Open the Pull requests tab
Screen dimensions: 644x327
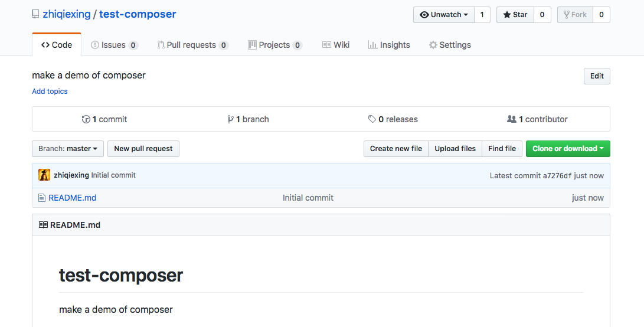192,45
